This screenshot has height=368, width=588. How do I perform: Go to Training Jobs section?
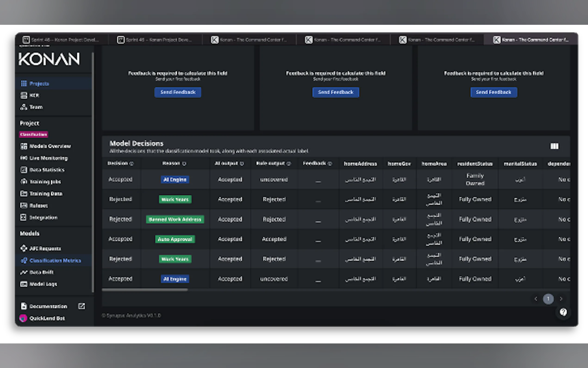pyautogui.click(x=45, y=181)
